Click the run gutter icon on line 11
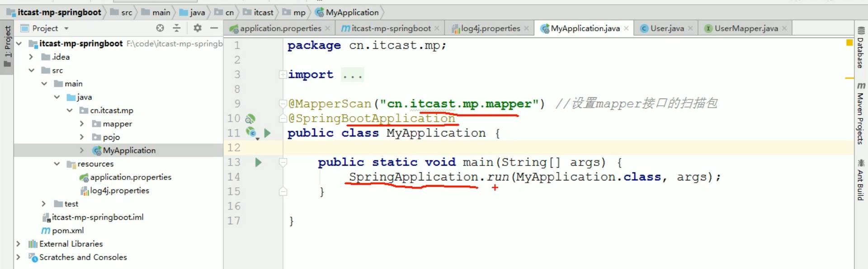Image resolution: width=868 pixels, height=269 pixels. tap(267, 133)
